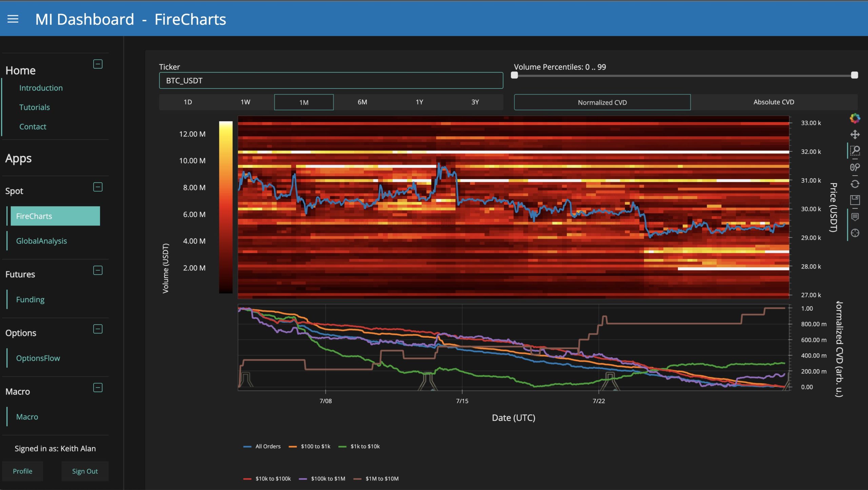Open GlobalAnalysis in the sidebar
This screenshot has height=490, width=868.
point(41,241)
